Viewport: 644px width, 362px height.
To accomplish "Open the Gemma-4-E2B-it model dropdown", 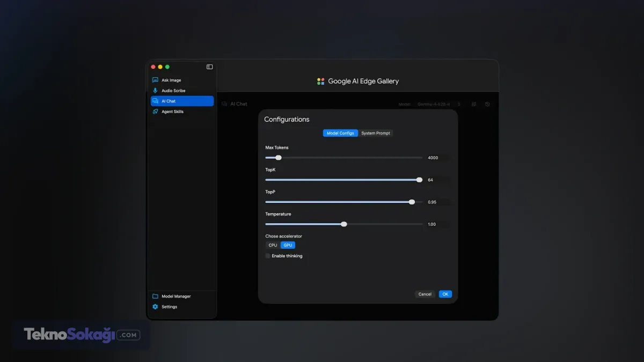I will tap(439, 104).
